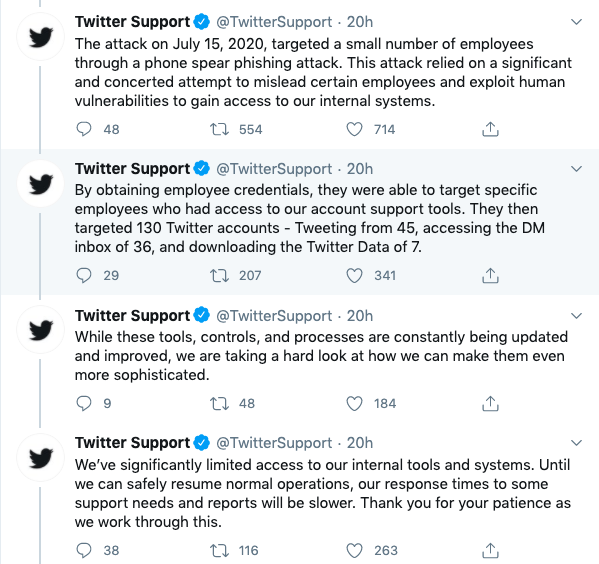599x564 pixels.
Task: Reply to the employee credentials tweet
Action: tap(84, 275)
